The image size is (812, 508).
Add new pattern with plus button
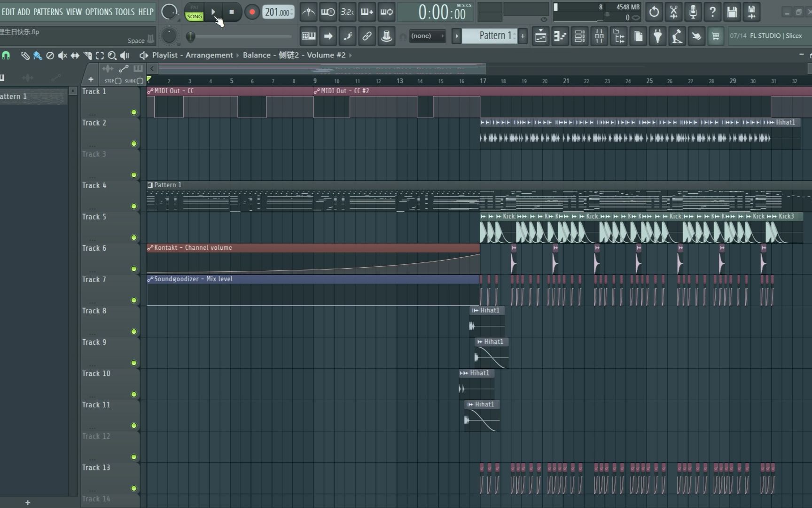click(523, 36)
